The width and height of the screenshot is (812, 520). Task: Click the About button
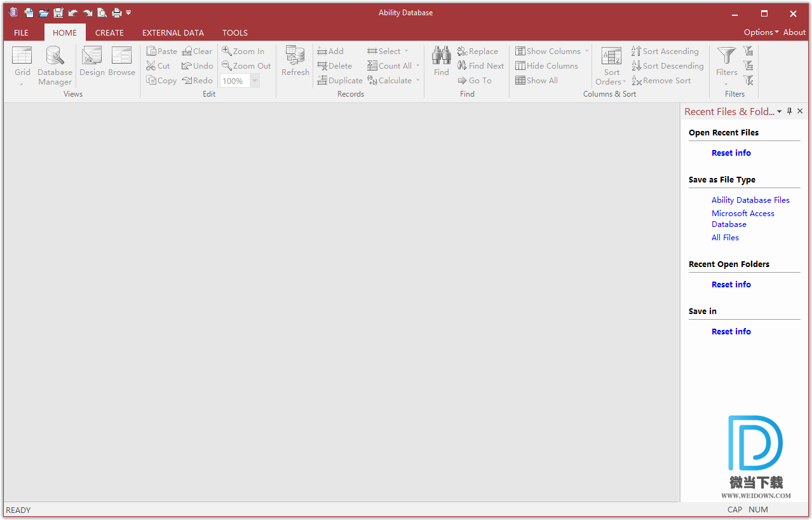(x=794, y=32)
